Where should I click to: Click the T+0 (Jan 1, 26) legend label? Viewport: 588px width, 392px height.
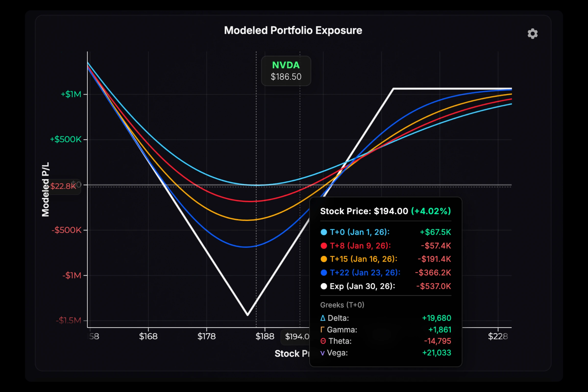[x=359, y=232]
